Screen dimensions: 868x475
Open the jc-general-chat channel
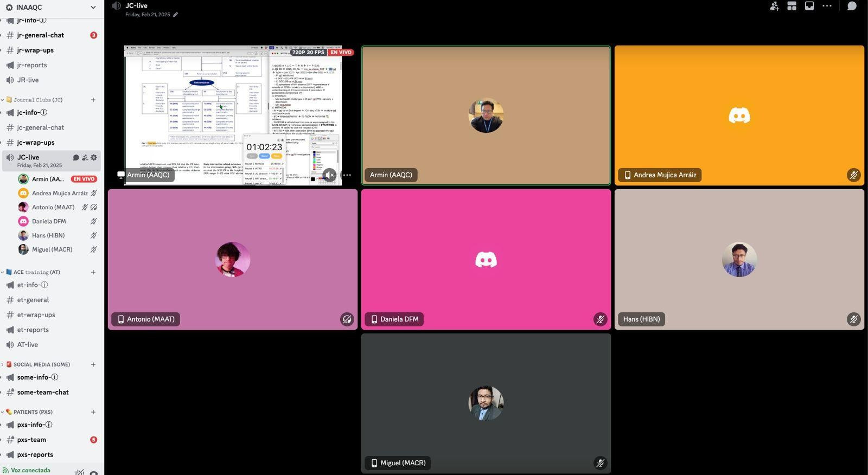tap(41, 127)
